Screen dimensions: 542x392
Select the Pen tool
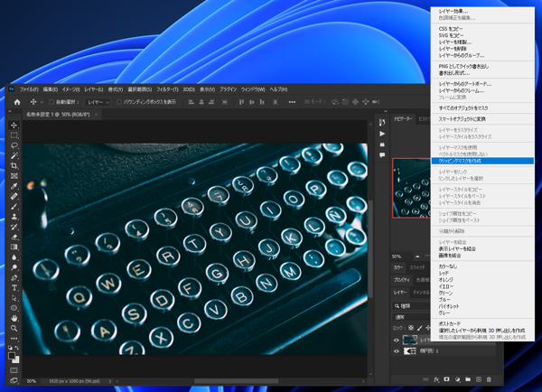(14, 277)
